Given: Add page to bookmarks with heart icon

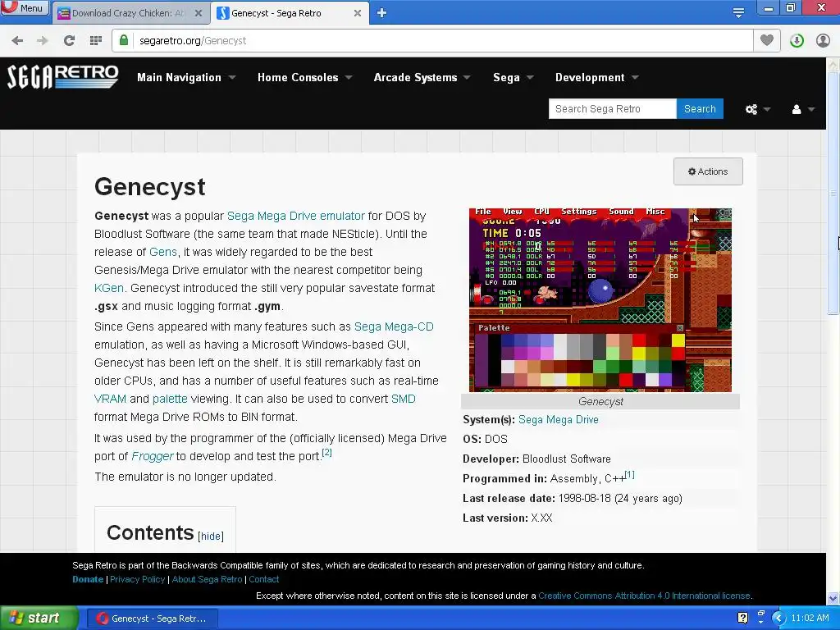Looking at the screenshot, I should coord(767,41).
